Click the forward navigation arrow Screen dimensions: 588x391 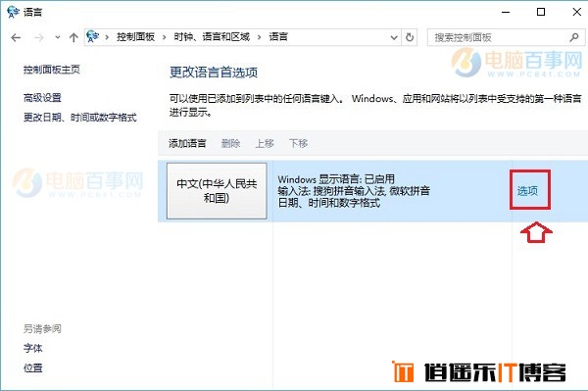pyautogui.click(x=39, y=37)
